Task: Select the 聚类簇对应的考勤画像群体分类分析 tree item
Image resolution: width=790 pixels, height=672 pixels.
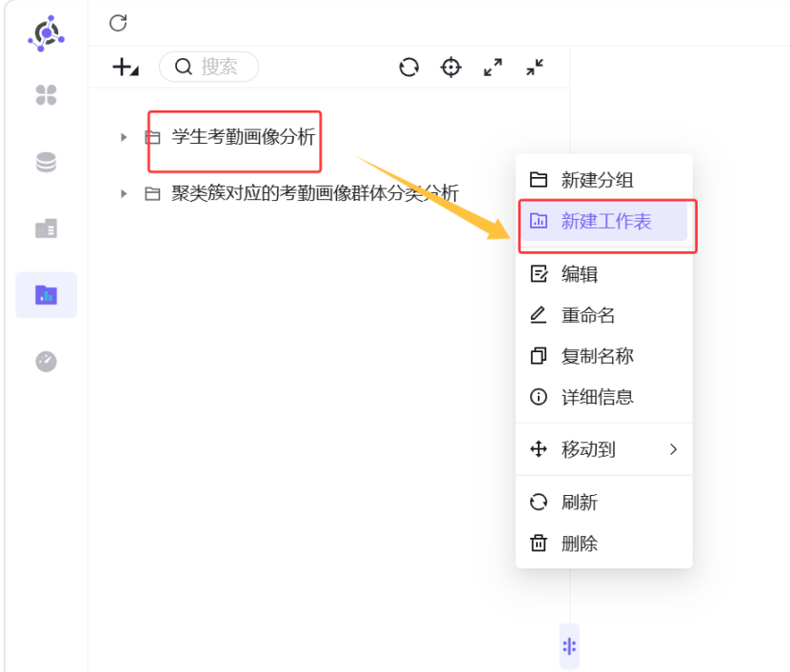Action: coord(315,193)
